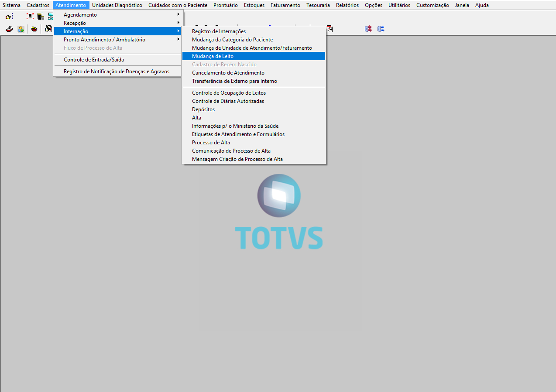
Task: Select Mudança de Leito
Action: coord(254,56)
